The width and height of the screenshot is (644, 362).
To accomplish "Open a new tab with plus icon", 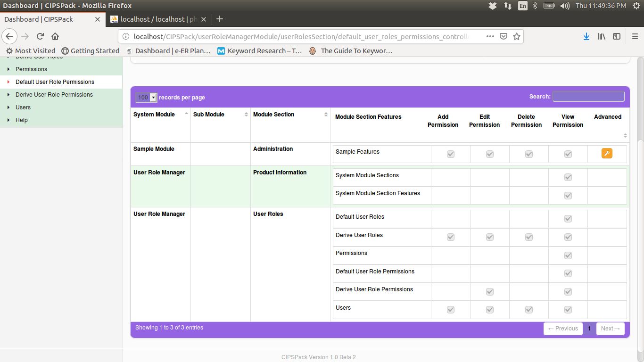I will (219, 19).
